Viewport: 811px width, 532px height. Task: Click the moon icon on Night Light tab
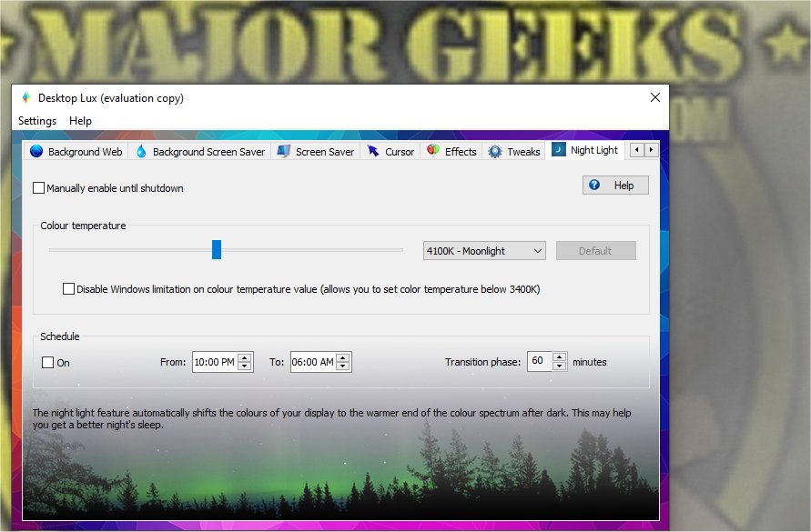coord(559,149)
